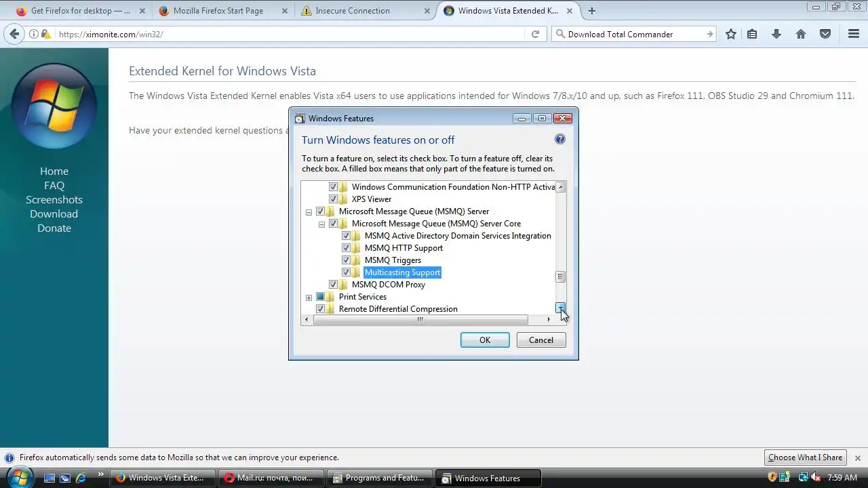
Task: Click the Firefox back arrow button
Action: coord(14,34)
